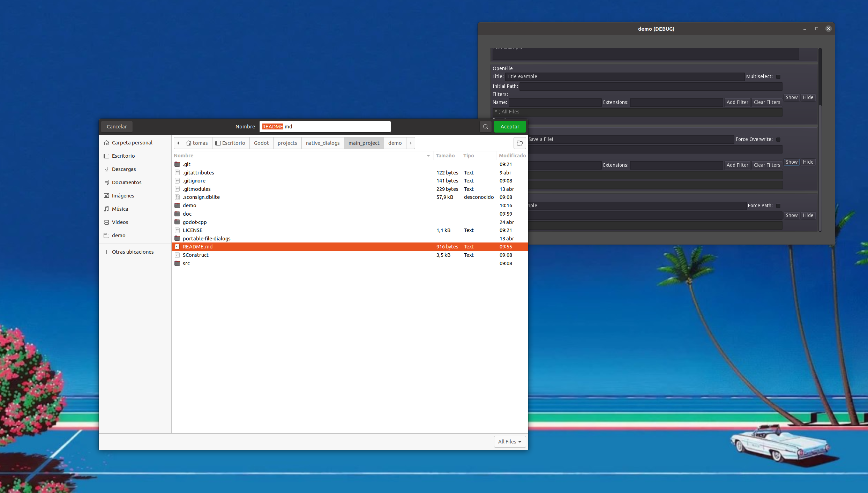Check the Force Path checkbox

(778, 206)
